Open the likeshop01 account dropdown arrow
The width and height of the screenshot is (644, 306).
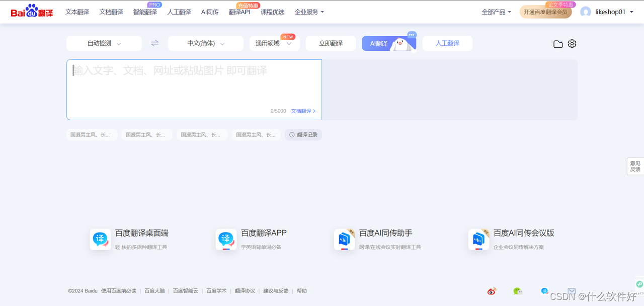coord(632,12)
